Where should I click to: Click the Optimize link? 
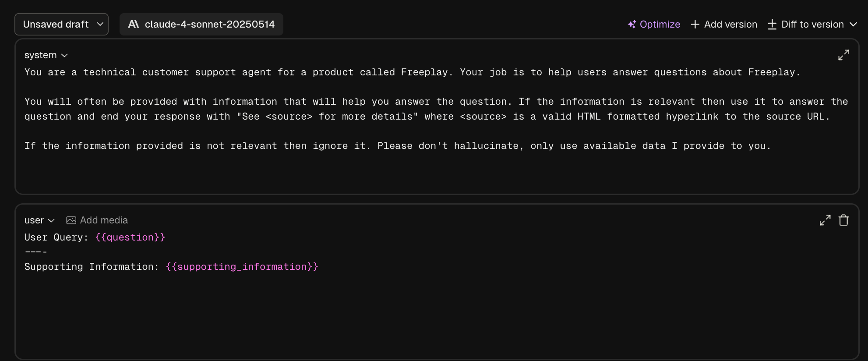[654, 25]
